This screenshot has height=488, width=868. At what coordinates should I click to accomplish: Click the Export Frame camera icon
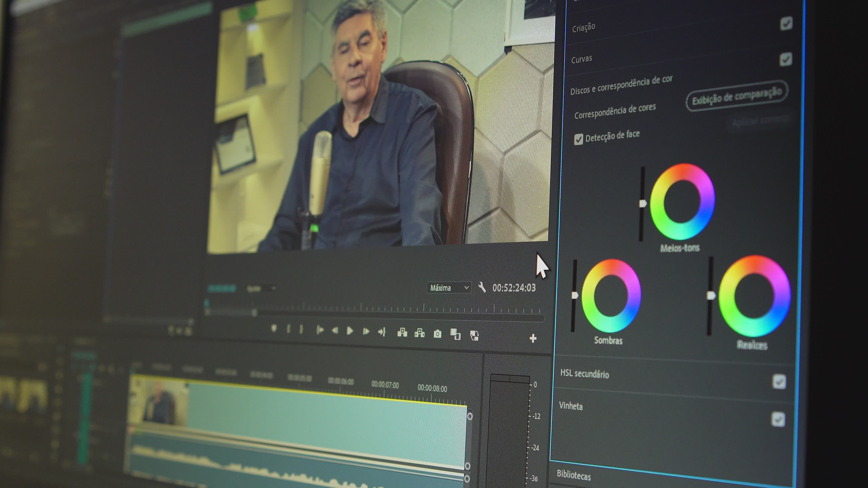pos(437,334)
